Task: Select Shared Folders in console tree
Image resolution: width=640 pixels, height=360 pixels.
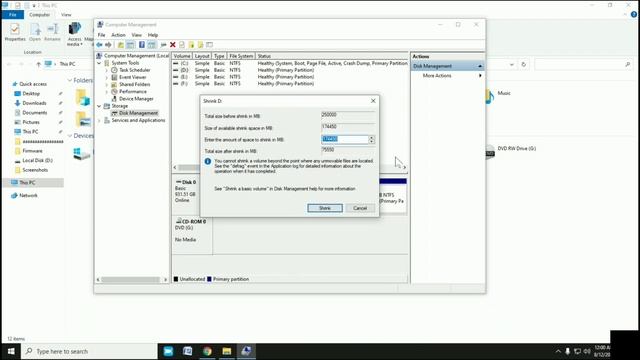Action: [x=134, y=84]
